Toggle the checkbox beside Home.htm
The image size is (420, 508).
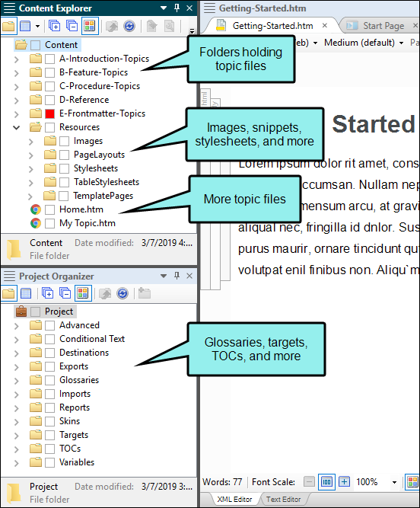49,209
